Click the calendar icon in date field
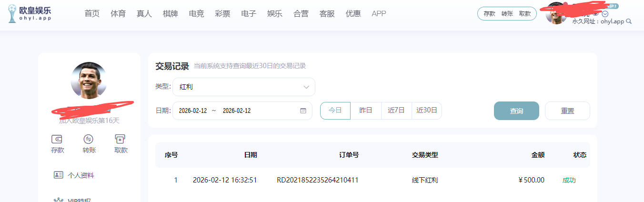The image size is (644, 202). [303, 111]
